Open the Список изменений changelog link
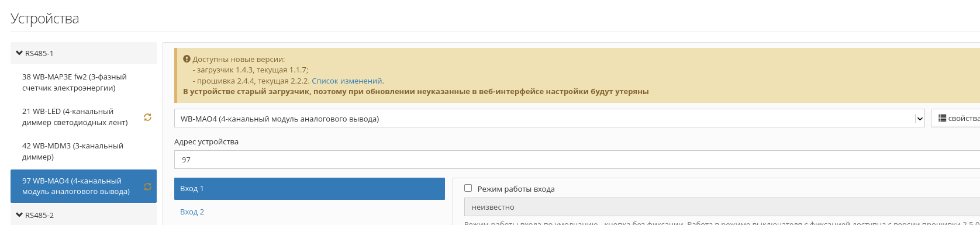 click(x=347, y=81)
